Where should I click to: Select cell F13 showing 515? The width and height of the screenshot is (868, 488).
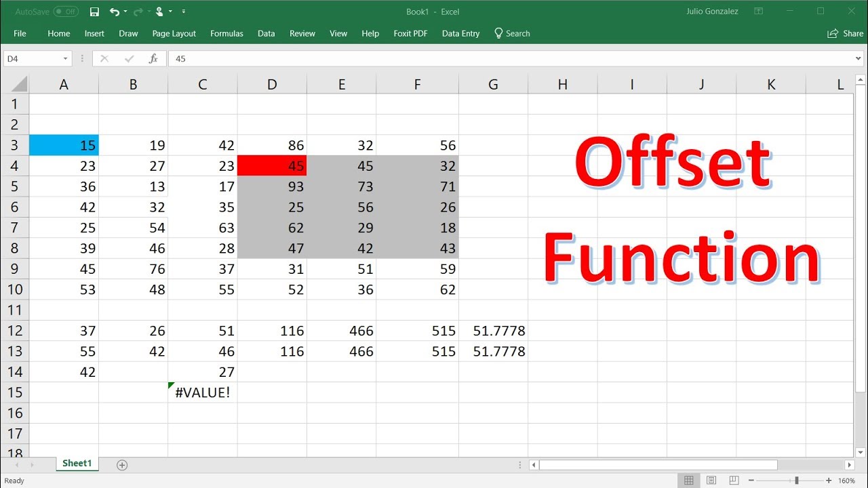(417, 351)
